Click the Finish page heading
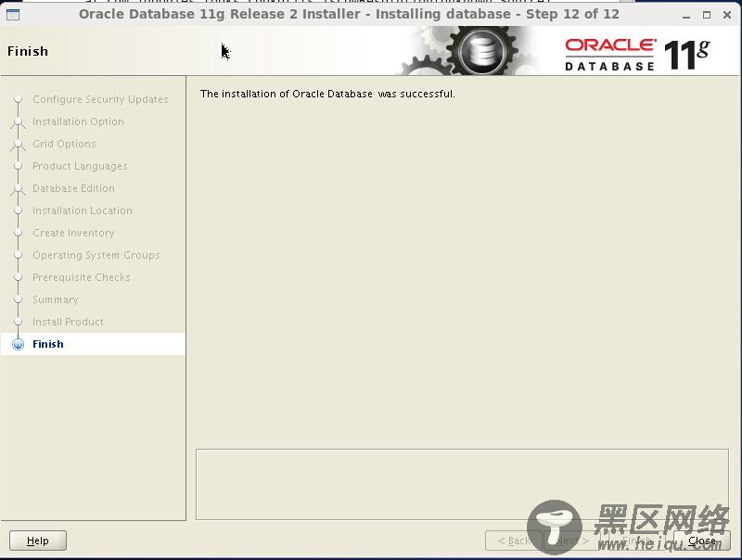 pyautogui.click(x=28, y=51)
